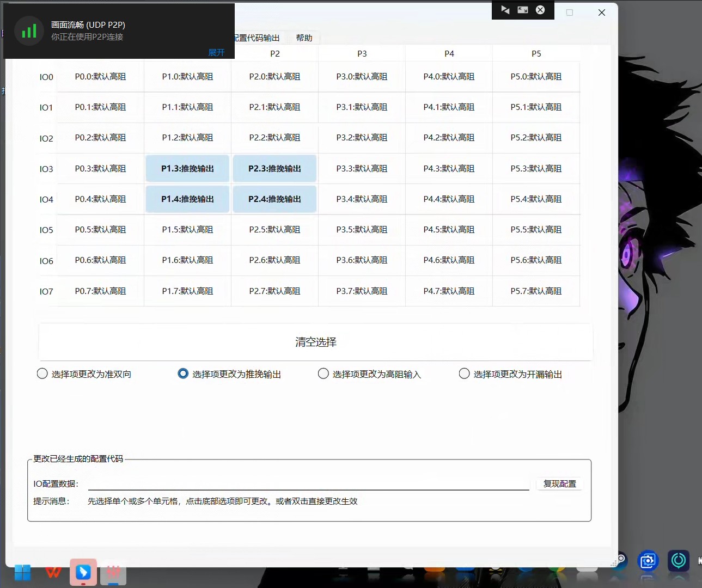Expand the connection notification via 展开

(x=216, y=52)
